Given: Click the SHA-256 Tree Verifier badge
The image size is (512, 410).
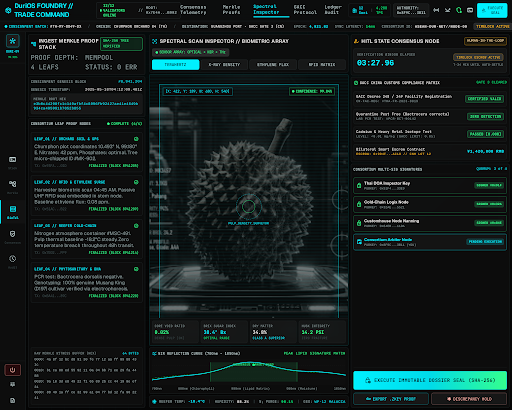Looking at the screenshot, I should [121, 44].
